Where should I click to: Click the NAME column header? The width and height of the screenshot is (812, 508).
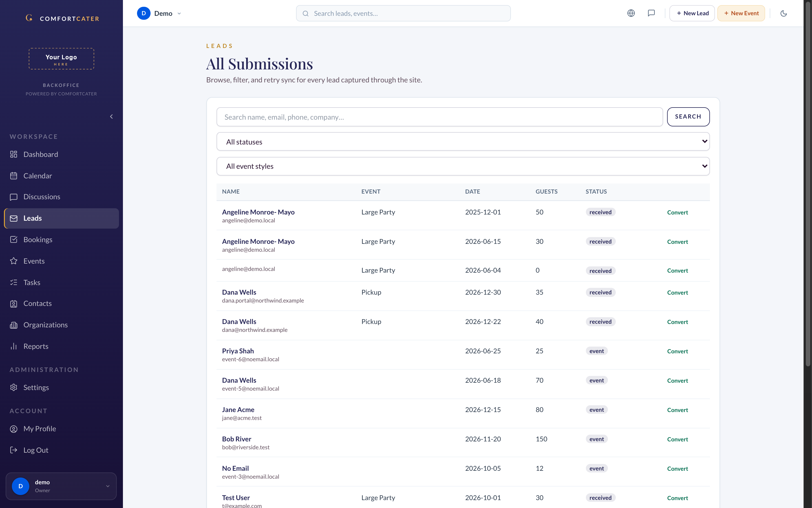(231, 192)
